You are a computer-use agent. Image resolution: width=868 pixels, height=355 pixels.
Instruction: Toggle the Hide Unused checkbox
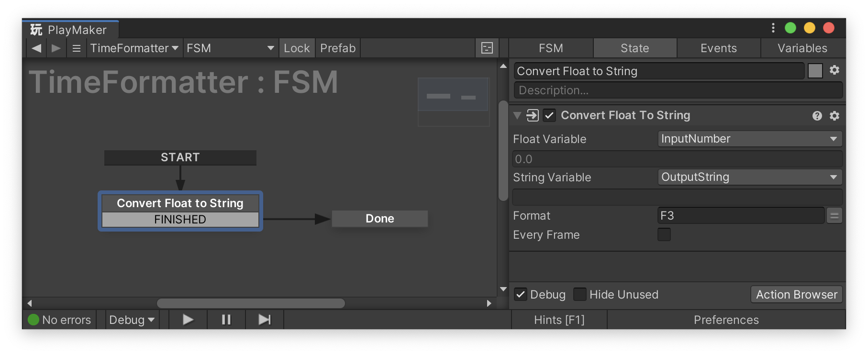[579, 294]
